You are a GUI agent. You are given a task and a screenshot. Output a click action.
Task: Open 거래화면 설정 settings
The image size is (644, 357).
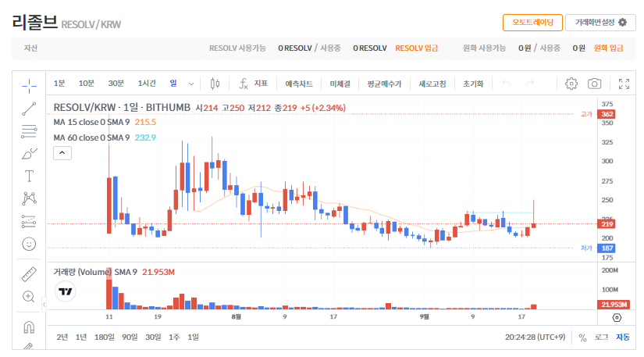[x=600, y=22]
